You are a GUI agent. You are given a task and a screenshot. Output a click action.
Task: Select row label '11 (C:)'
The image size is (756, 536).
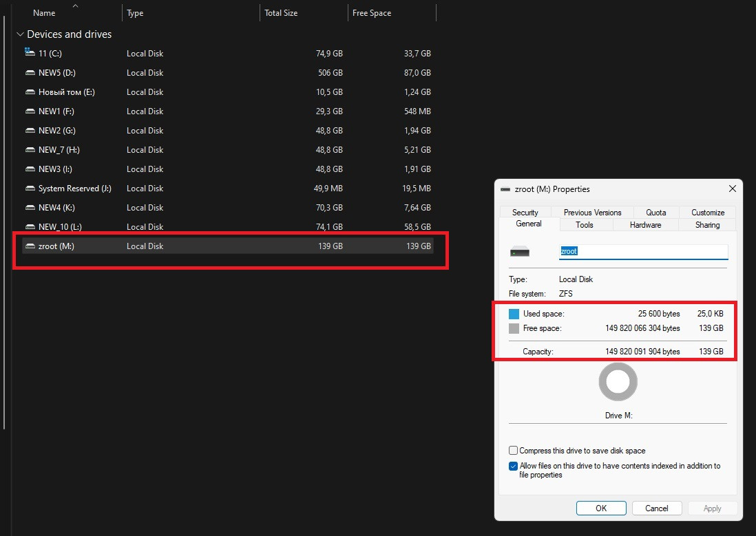tap(50, 54)
